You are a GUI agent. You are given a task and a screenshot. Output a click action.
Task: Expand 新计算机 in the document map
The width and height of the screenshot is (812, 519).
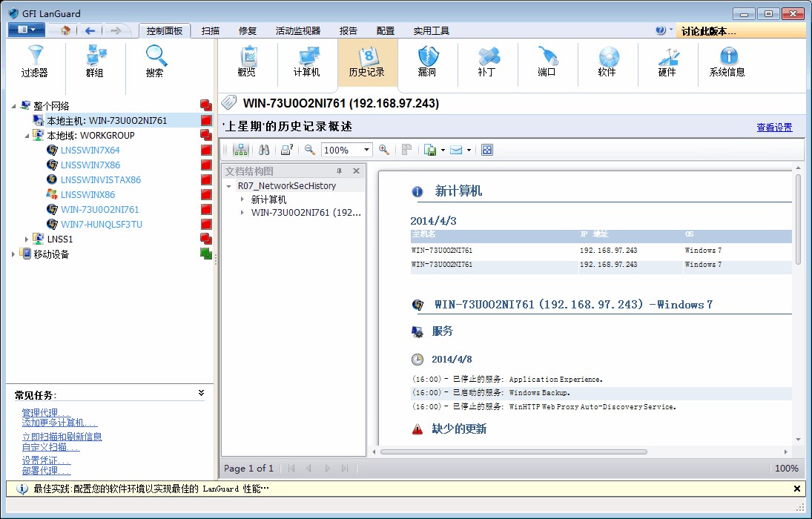tap(242, 199)
